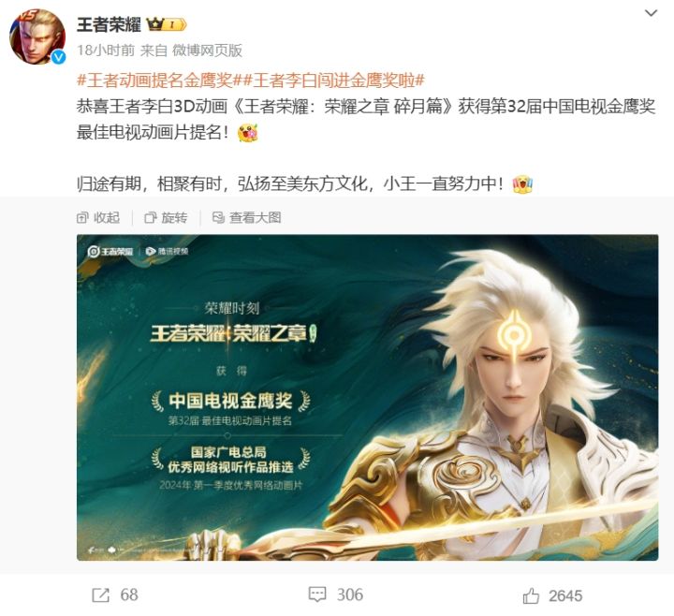Click the celebrating emoji after 提名
This screenshot has width=674, height=616.
coord(247,132)
